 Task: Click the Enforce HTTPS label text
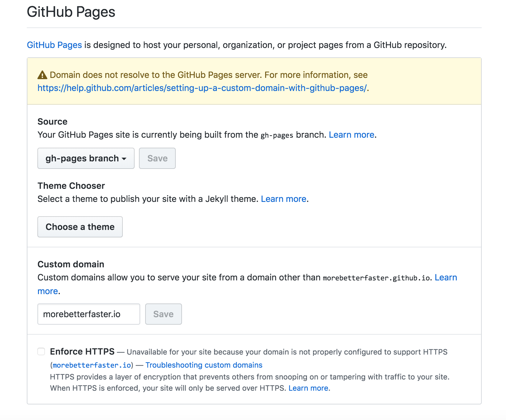pyautogui.click(x=82, y=351)
